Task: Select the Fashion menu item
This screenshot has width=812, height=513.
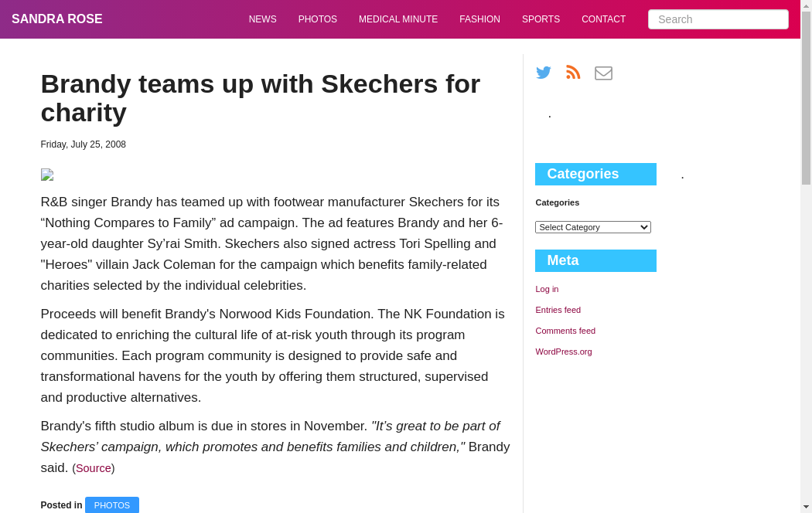Action: [479, 19]
